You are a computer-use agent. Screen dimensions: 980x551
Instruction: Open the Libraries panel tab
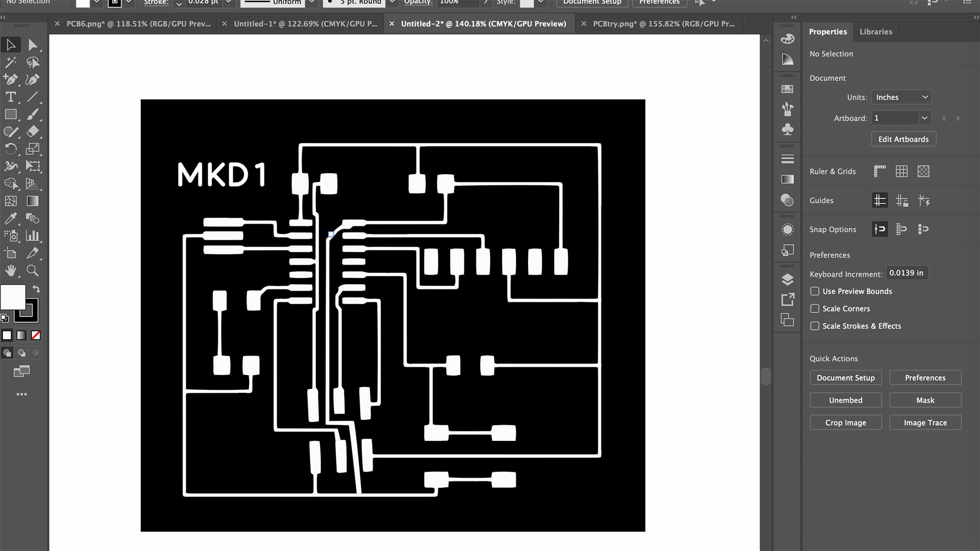coord(875,32)
